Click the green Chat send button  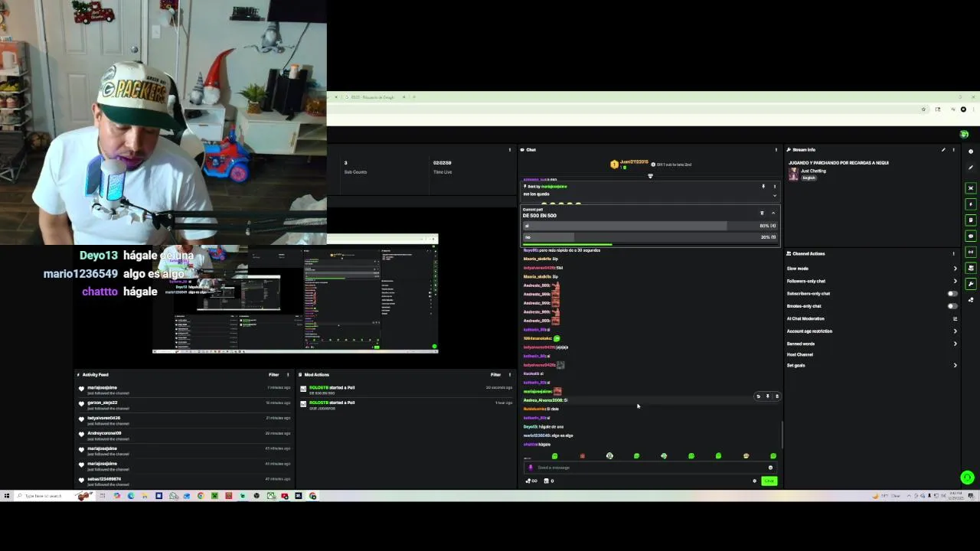[769, 481]
